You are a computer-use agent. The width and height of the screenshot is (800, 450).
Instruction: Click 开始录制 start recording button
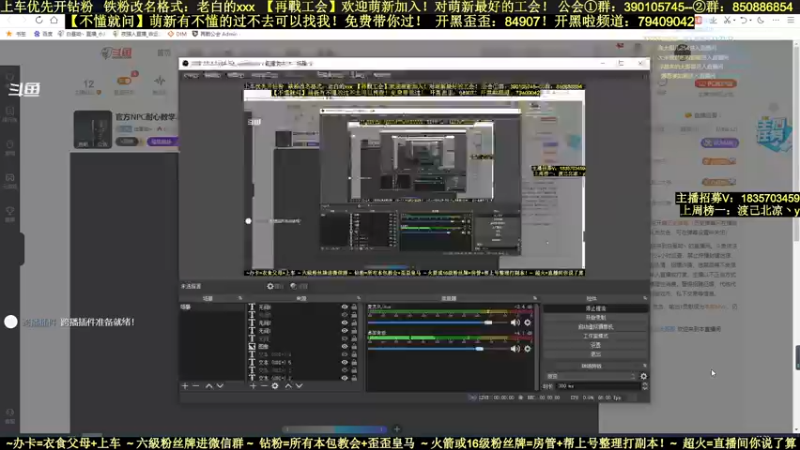[x=595, y=317]
